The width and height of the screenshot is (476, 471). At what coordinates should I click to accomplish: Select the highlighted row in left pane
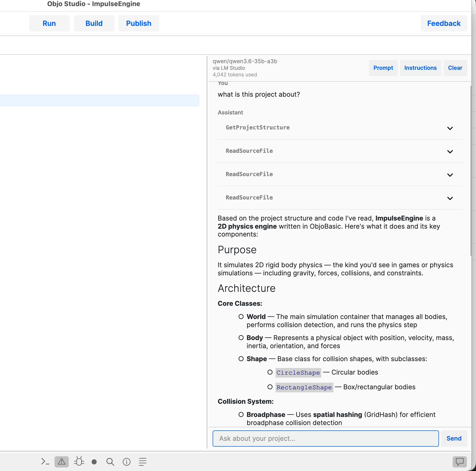pos(99,100)
